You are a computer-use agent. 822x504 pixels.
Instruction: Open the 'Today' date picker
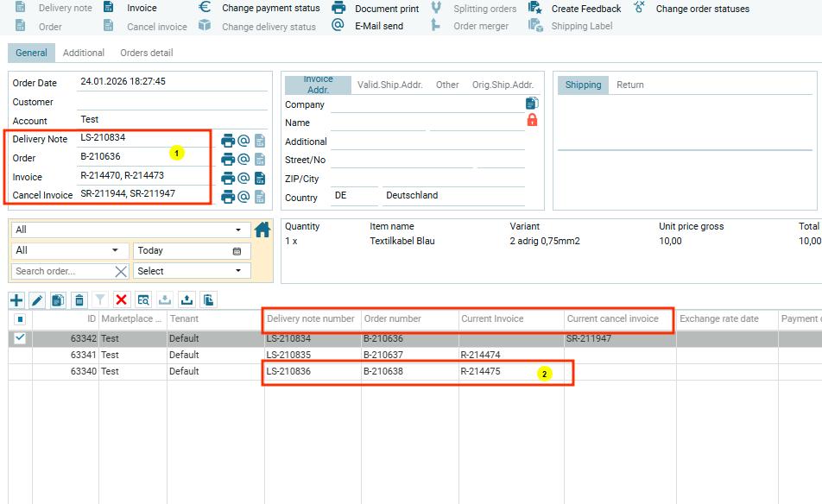[x=237, y=251]
